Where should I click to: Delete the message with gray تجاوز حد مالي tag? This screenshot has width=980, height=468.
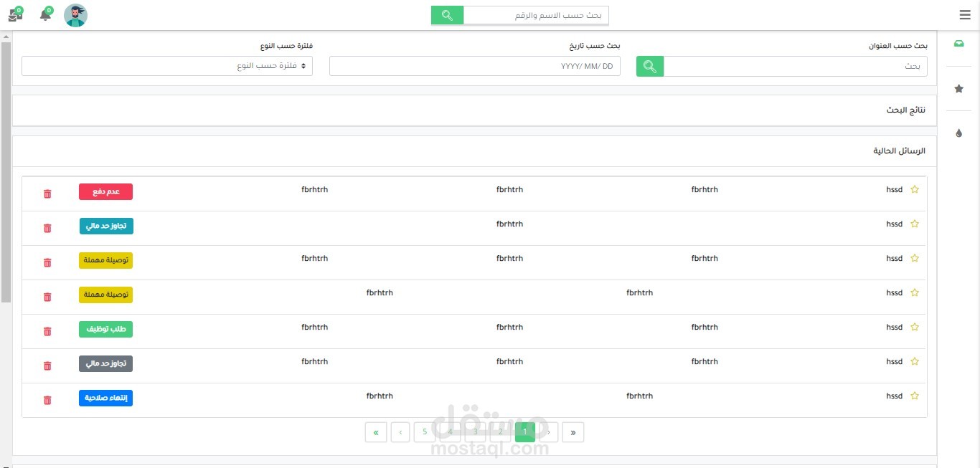(x=47, y=366)
